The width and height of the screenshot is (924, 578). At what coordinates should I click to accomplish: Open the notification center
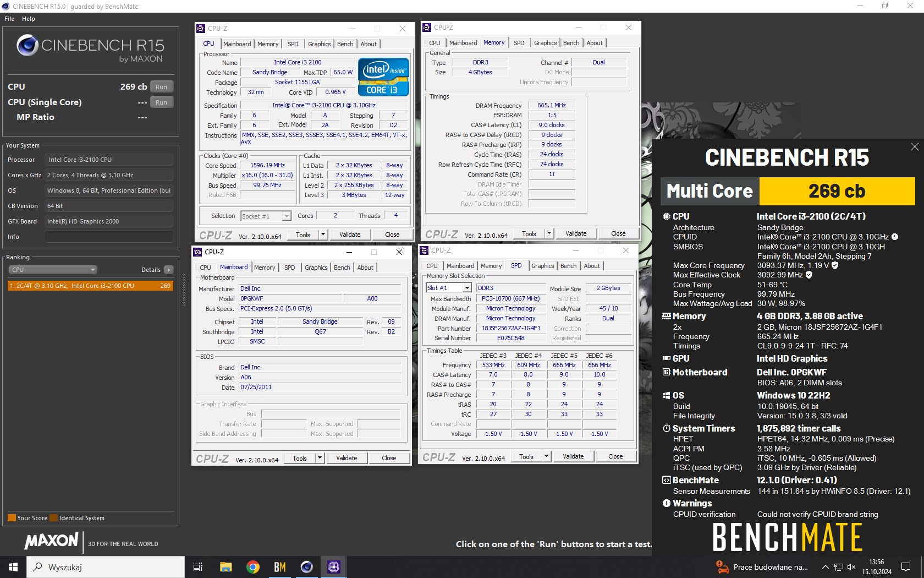[905, 567]
